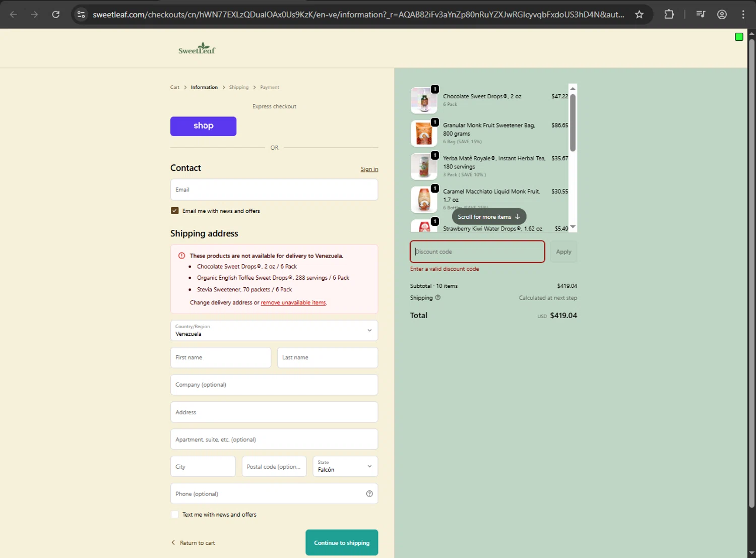The height and width of the screenshot is (558, 756).
Task: Click the phone field help icon
Action: click(369, 493)
